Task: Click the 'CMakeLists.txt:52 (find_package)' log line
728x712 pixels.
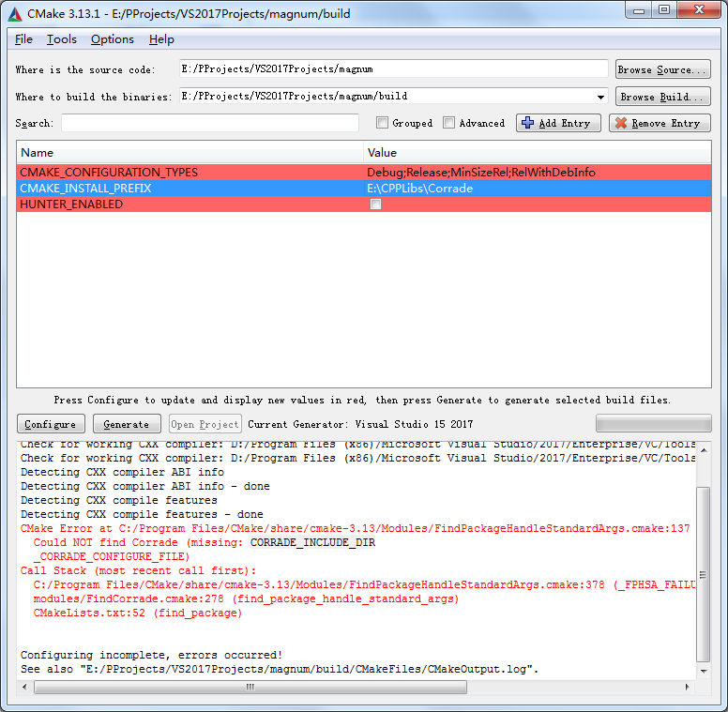Action: pos(137,613)
